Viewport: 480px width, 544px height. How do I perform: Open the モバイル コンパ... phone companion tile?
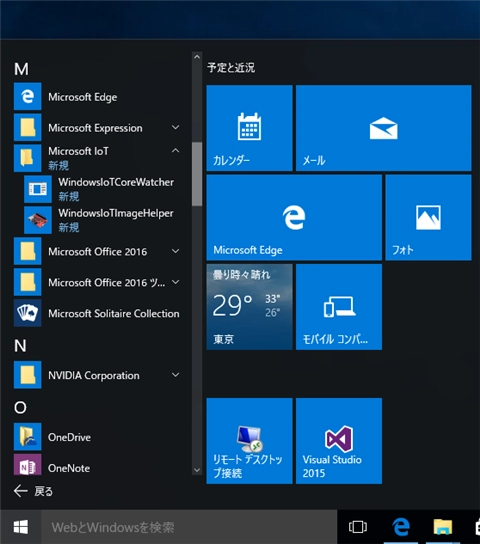point(339,307)
